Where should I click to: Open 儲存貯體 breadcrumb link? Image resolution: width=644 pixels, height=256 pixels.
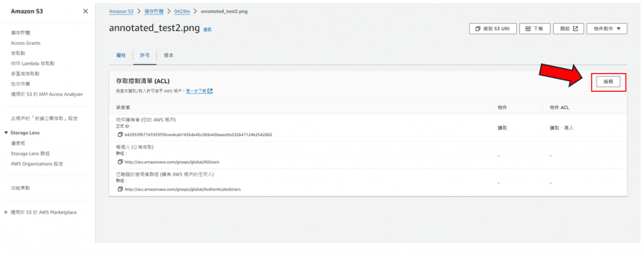(154, 11)
